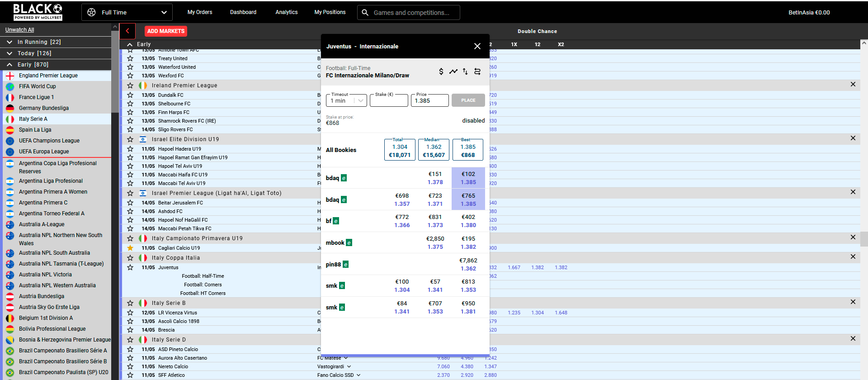Click the BLACK Mollybet logo
This screenshot has width=868, height=380.
tap(38, 12)
